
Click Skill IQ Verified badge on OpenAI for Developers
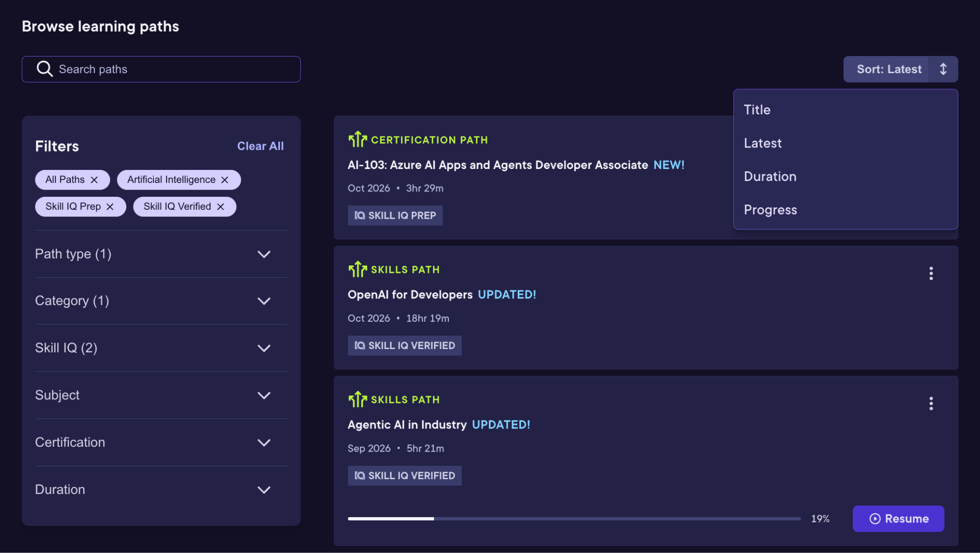405,346
